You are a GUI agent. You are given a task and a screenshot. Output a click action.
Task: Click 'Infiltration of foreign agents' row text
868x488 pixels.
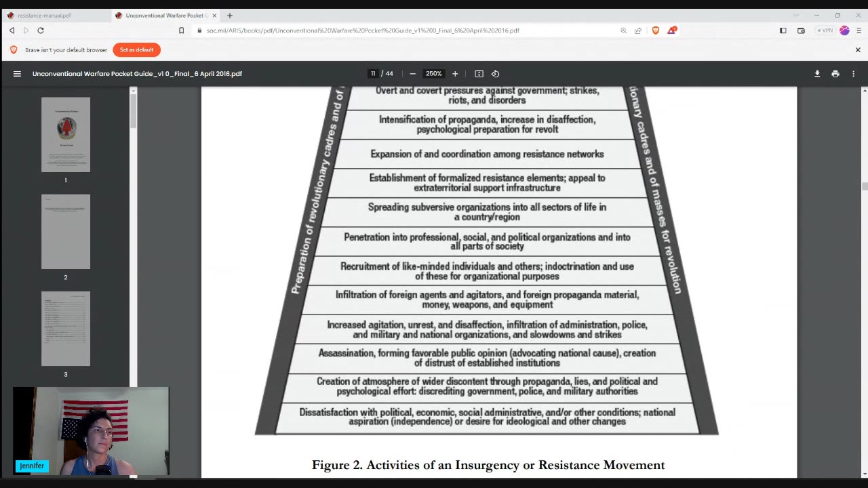[x=487, y=300]
